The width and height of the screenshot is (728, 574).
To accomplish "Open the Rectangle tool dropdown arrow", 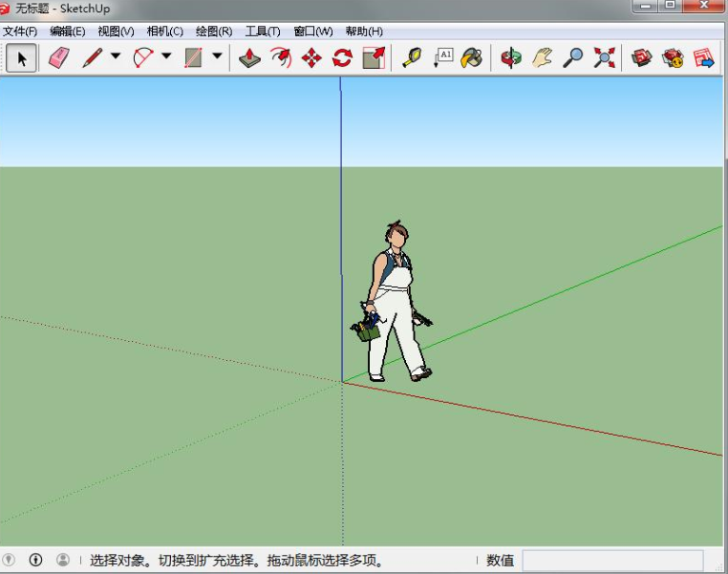I will tap(217, 56).
